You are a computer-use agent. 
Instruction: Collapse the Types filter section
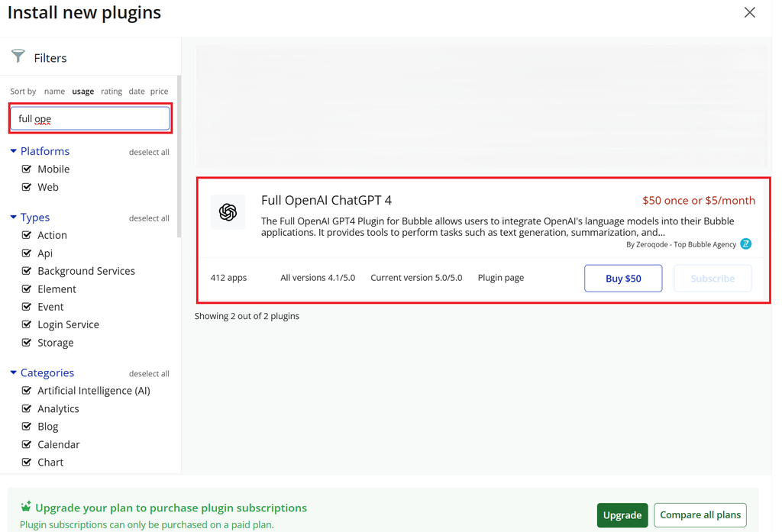pos(14,218)
